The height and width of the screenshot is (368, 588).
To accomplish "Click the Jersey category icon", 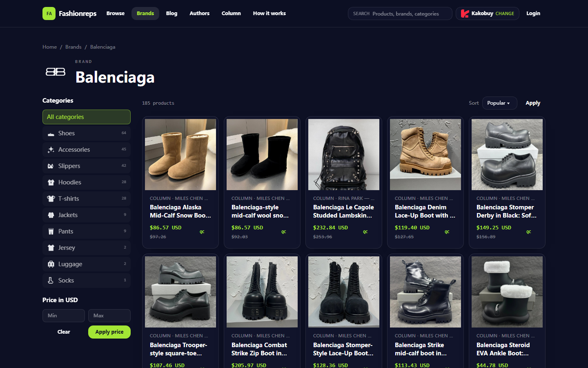I will [51, 248].
